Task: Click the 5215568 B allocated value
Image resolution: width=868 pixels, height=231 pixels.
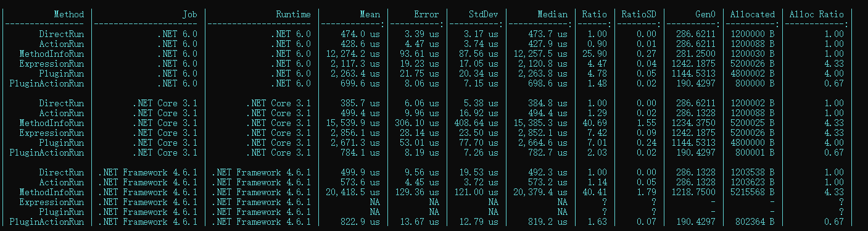Action: 753,192
